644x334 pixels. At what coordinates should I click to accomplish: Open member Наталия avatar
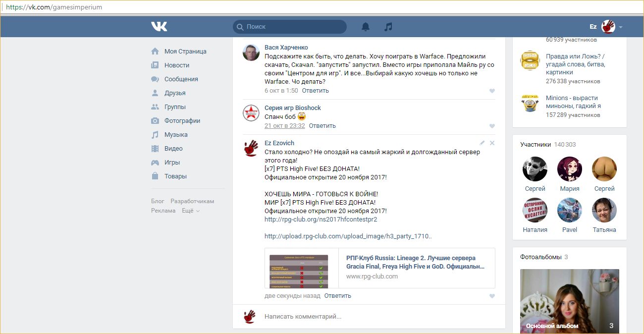tap(535, 210)
